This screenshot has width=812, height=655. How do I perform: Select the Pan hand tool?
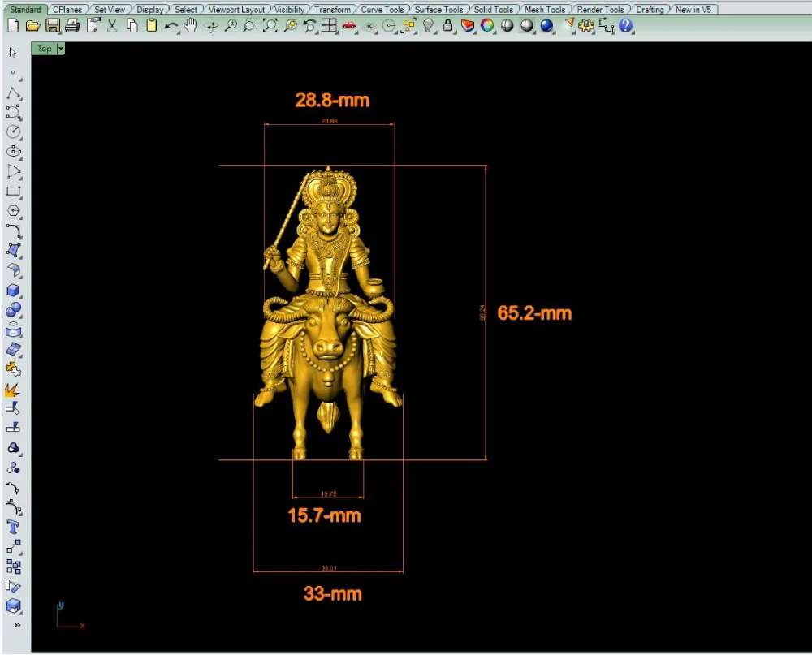click(x=191, y=25)
